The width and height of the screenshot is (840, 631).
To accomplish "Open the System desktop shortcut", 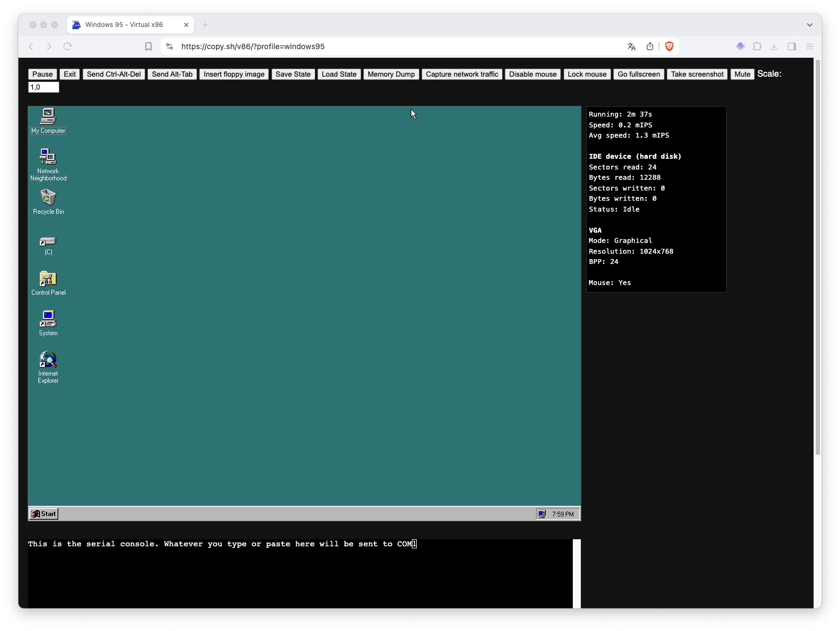I will pyautogui.click(x=48, y=319).
